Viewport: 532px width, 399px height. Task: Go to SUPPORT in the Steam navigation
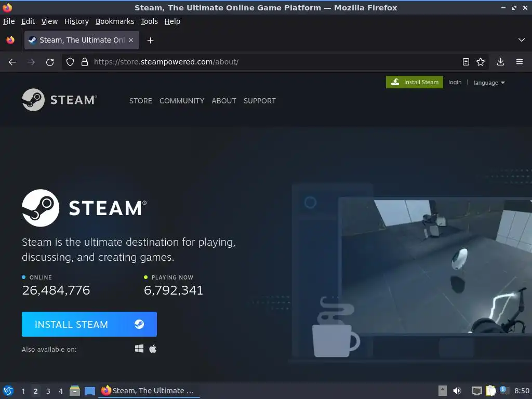[x=260, y=101]
